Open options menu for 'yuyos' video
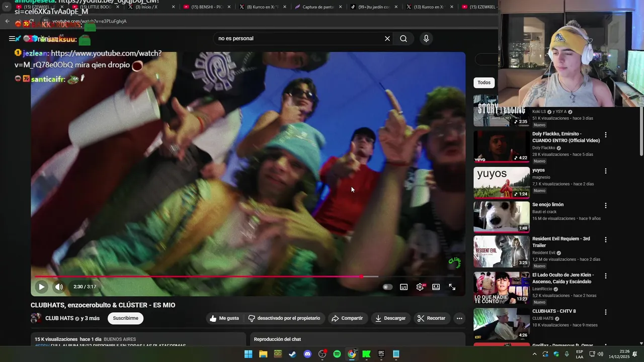644x362 pixels. click(x=606, y=171)
